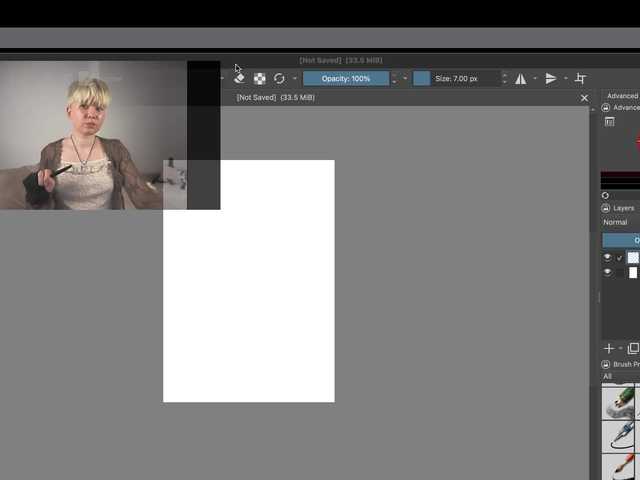Image resolution: width=640 pixels, height=480 pixels.
Task: Select the green pencil brush preset
Action: point(618,403)
